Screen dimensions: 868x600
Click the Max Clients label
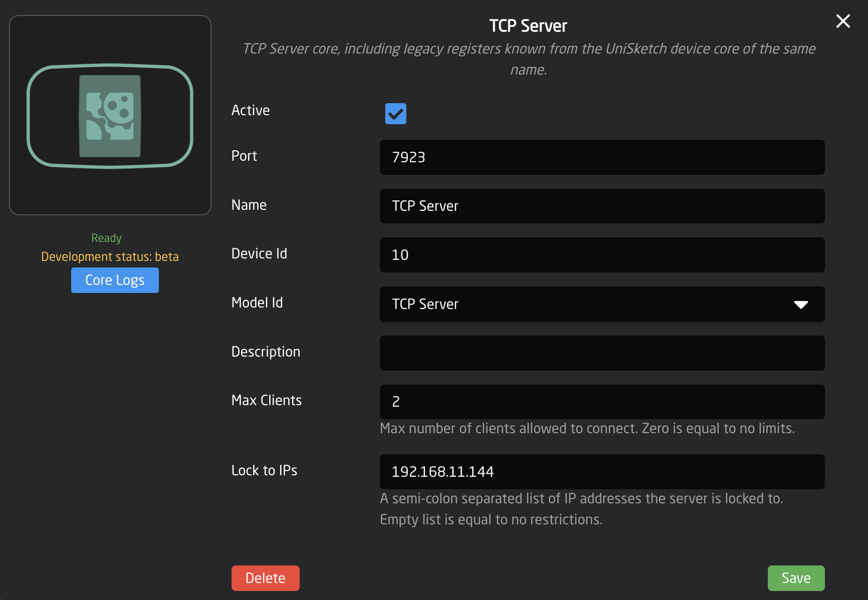267,400
